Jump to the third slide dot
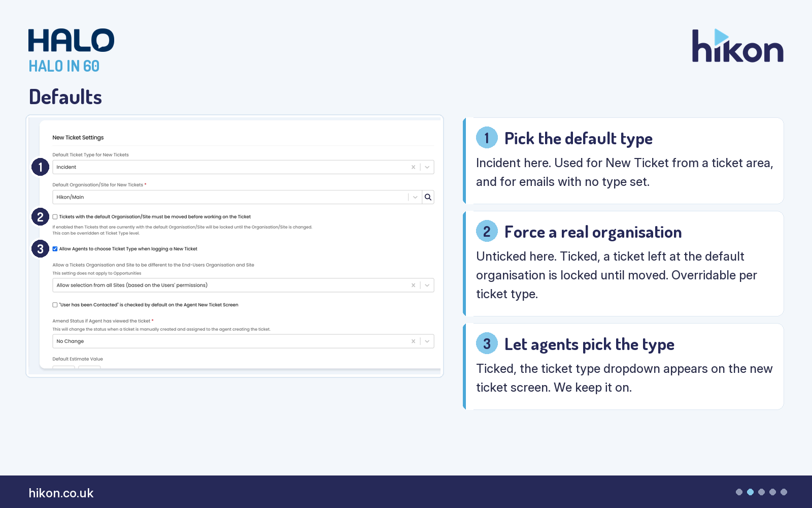The width and height of the screenshot is (812, 508). pos(761,492)
